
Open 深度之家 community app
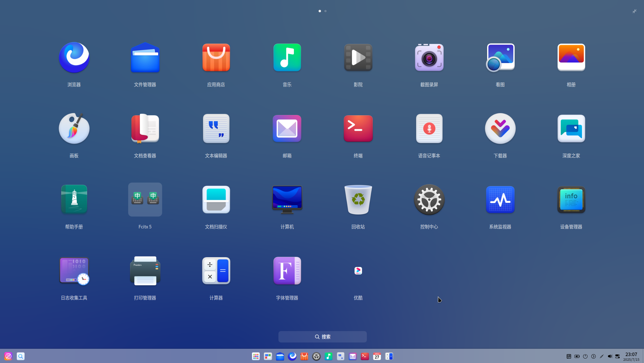click(571, 129)
